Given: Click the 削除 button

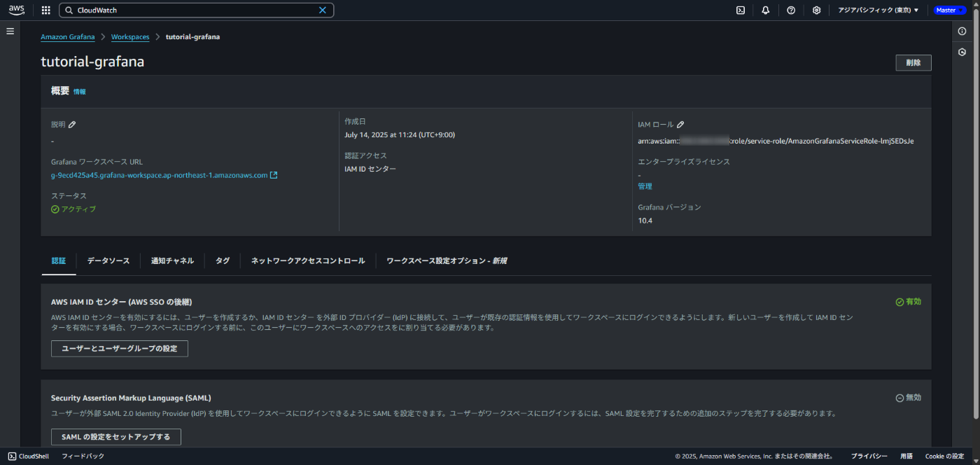Looking at the screenshot, I should pos(913,62).
